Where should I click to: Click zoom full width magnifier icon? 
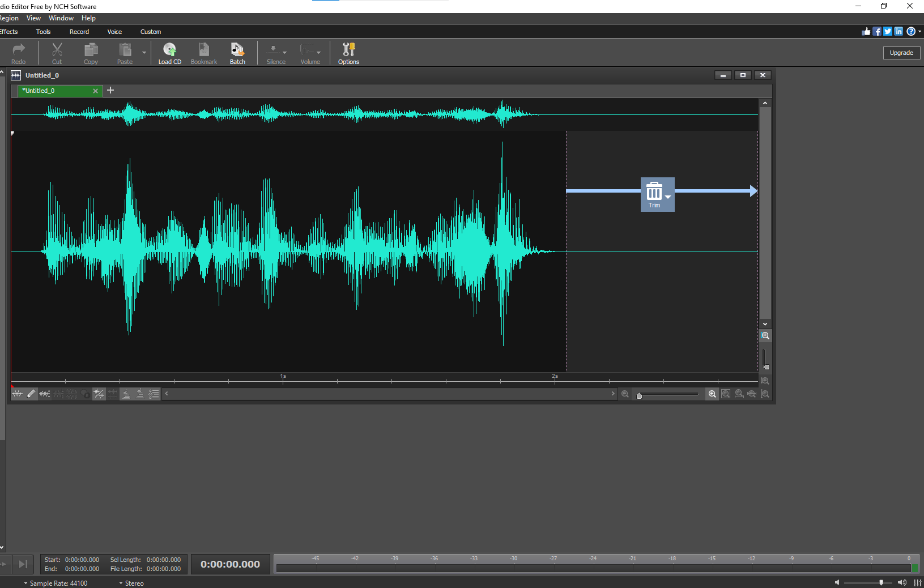[x=739, y=394]
